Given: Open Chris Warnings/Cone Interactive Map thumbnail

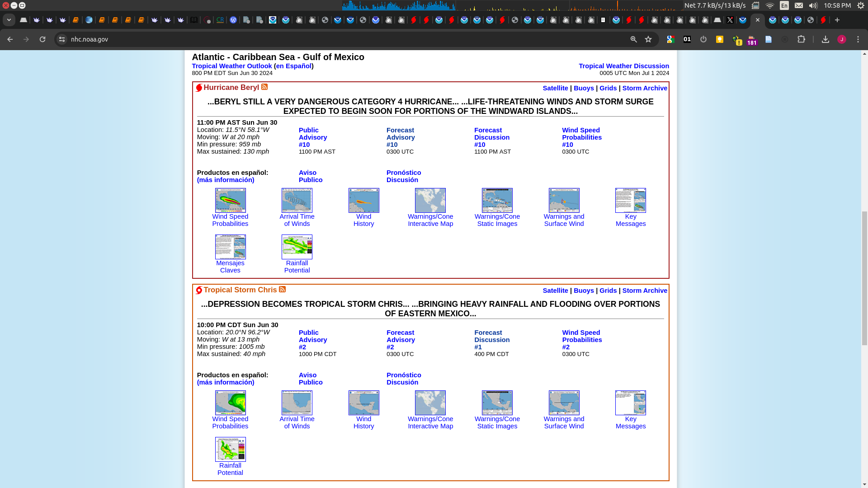Looking at the screenshot, I should (430, 403).
